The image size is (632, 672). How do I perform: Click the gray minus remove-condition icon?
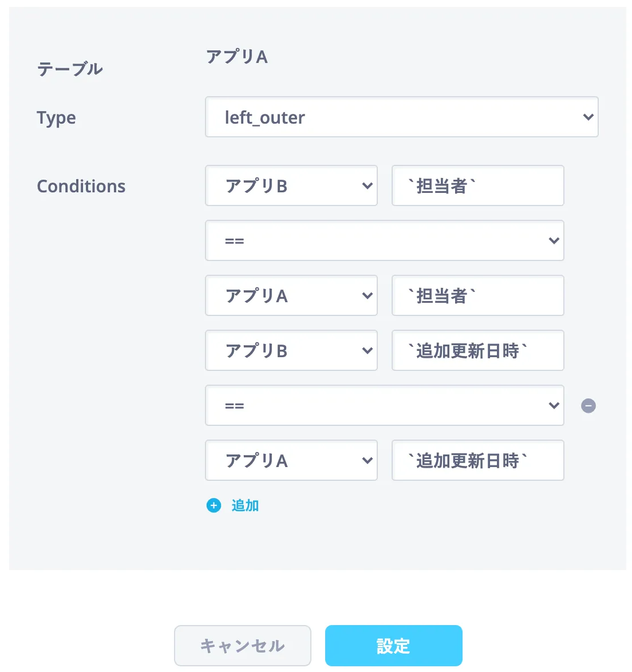coord(588,406)
